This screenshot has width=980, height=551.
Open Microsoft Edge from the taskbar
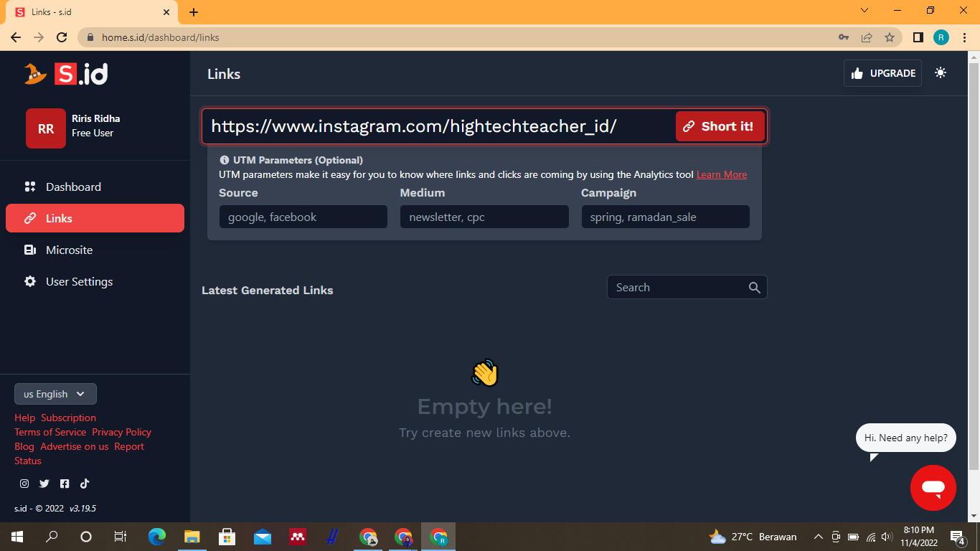coord(156,537)
